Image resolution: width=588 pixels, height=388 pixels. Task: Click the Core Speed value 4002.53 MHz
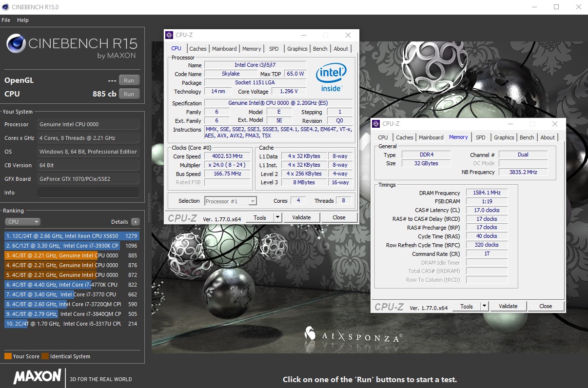227,156
